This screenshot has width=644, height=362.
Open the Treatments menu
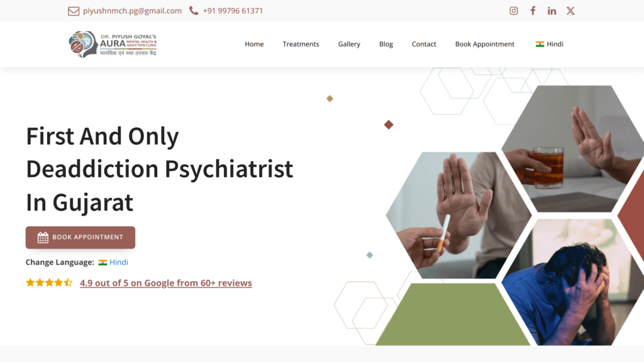pos(301,44)
